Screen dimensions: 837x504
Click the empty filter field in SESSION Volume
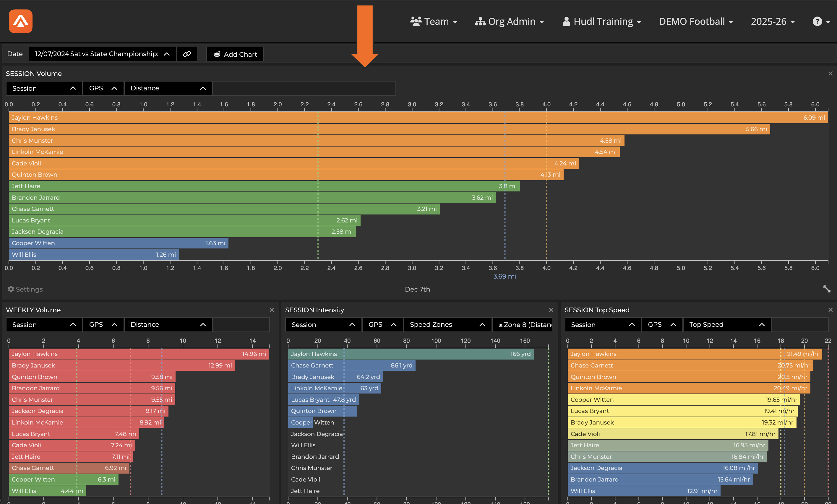pos(304,88)
